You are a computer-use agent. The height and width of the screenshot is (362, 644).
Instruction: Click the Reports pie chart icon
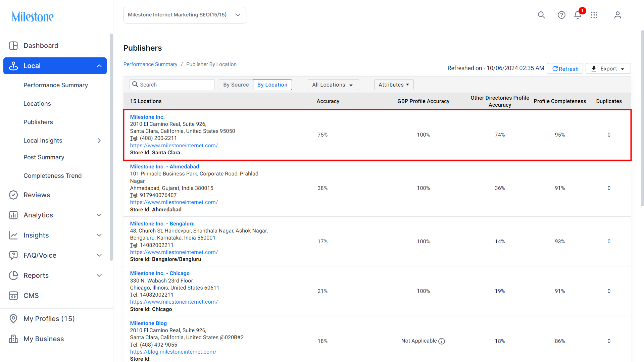click(13, 275)
